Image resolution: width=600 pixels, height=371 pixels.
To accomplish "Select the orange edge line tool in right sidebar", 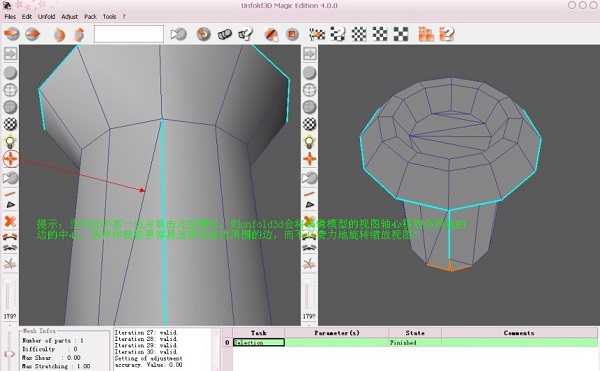I will click(309, 194).
